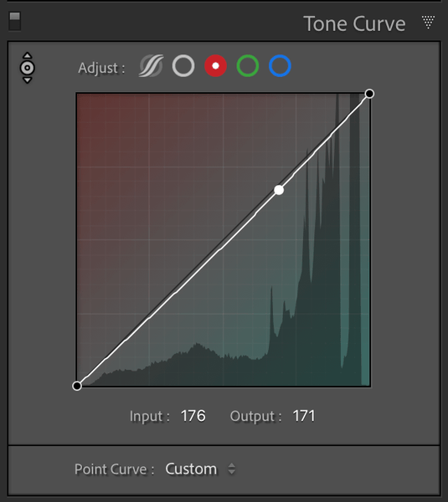Edit the Output value 171
This screenshot has height=502, width=448.
[304, 416]
